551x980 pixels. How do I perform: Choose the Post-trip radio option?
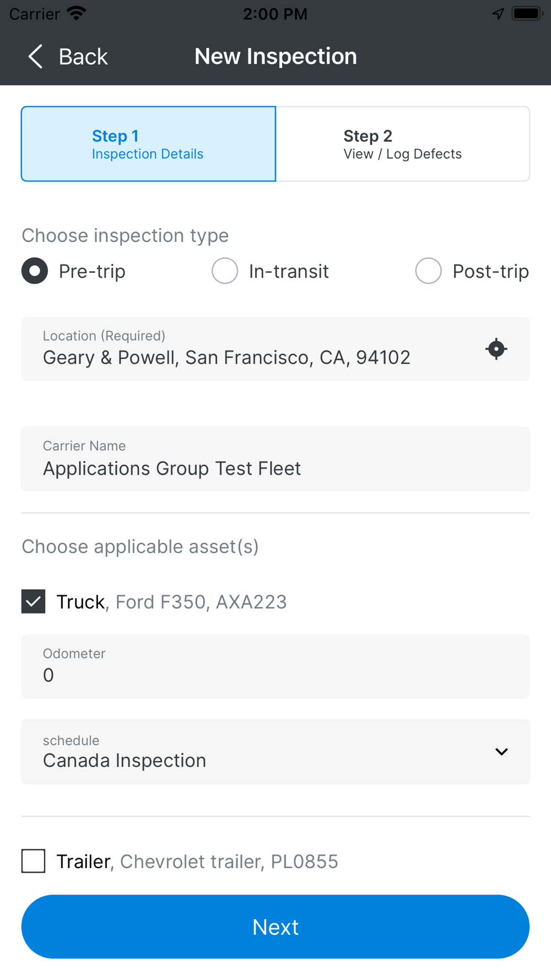428,271
